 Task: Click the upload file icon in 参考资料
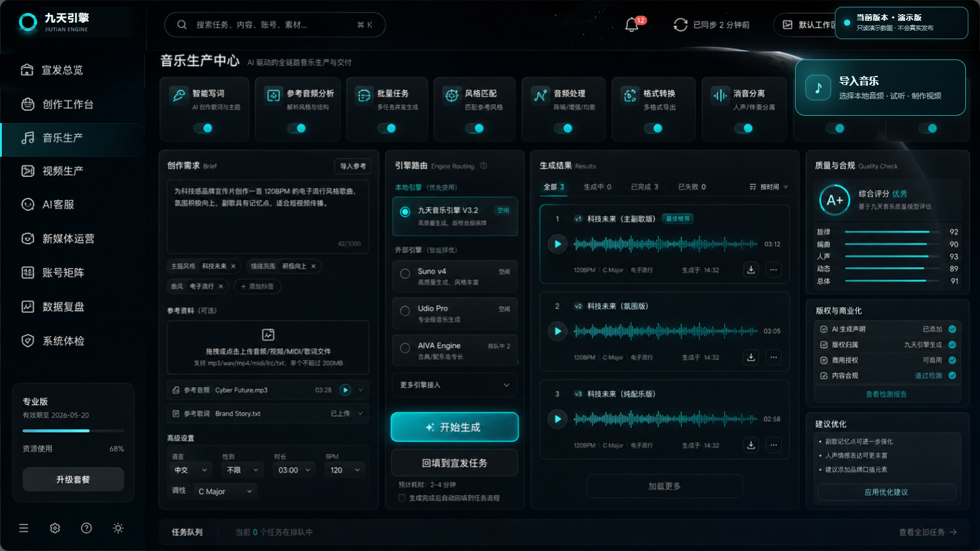click(x=268, y=335)
